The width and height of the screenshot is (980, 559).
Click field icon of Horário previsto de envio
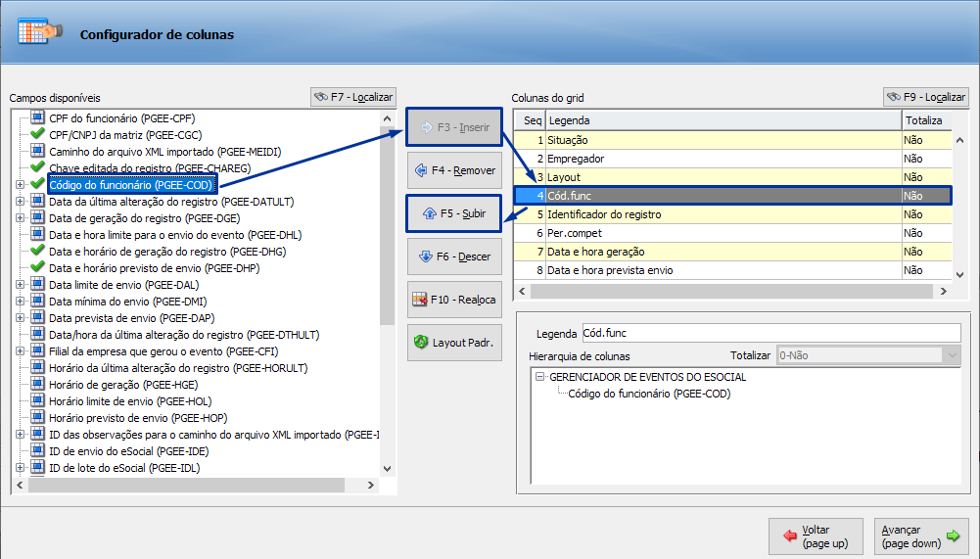tap(37, 417)
